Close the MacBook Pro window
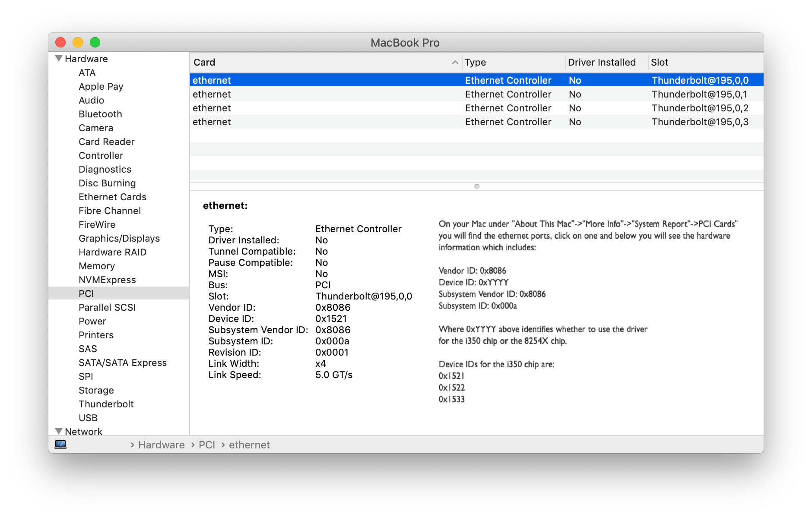812x517 pixels. pos(60,42)
